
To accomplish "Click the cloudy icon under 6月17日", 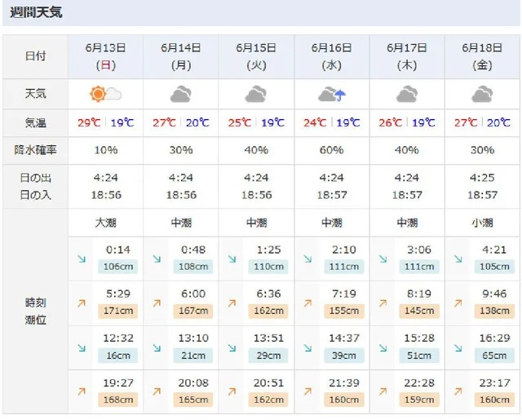I will coord(406,94).
